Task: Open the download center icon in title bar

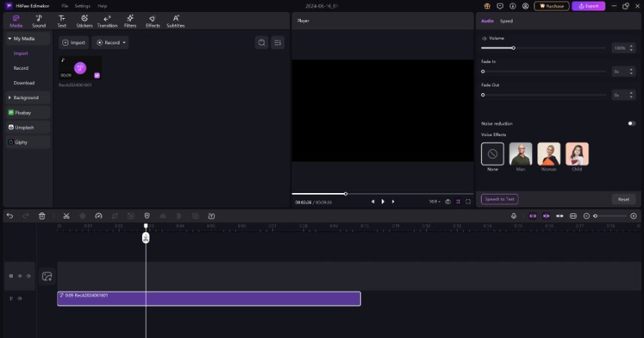Action: point(512,6)
